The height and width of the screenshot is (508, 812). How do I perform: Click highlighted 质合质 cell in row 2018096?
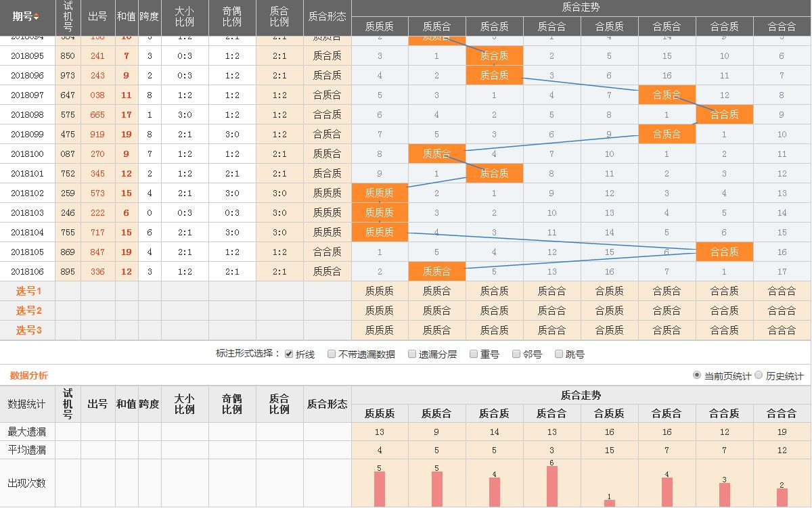point(495,76)
